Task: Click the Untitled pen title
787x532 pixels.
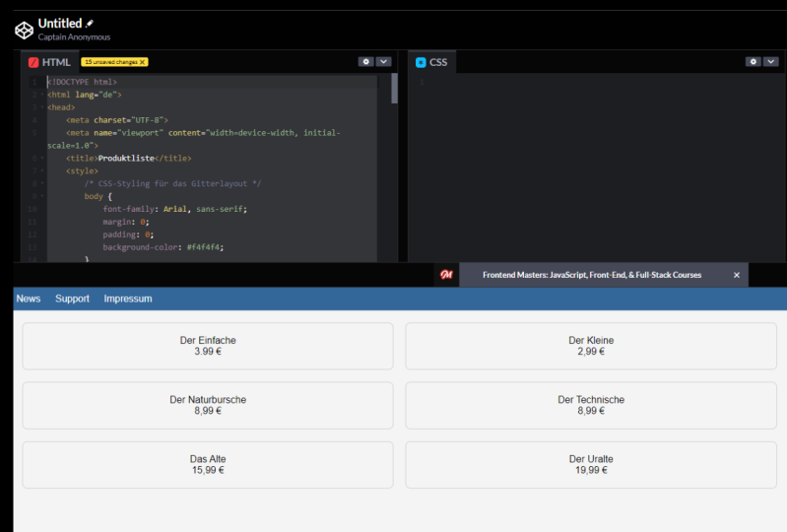Action: 60,23
